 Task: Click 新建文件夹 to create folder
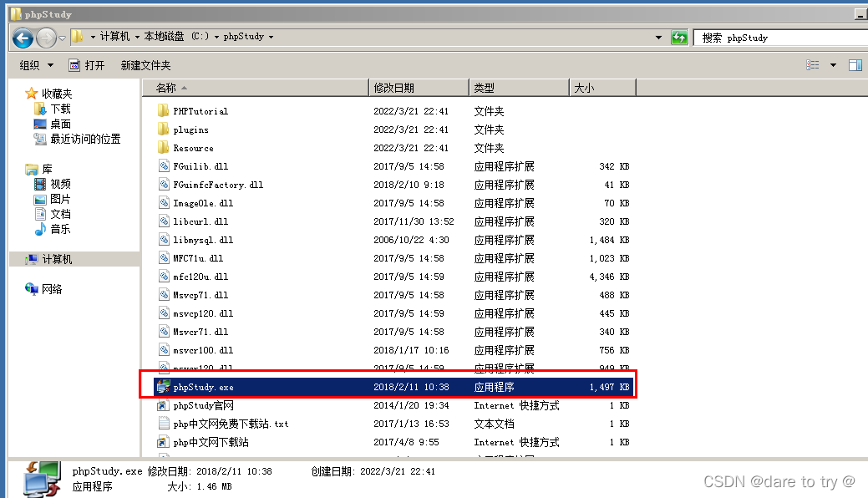(145, 65)
